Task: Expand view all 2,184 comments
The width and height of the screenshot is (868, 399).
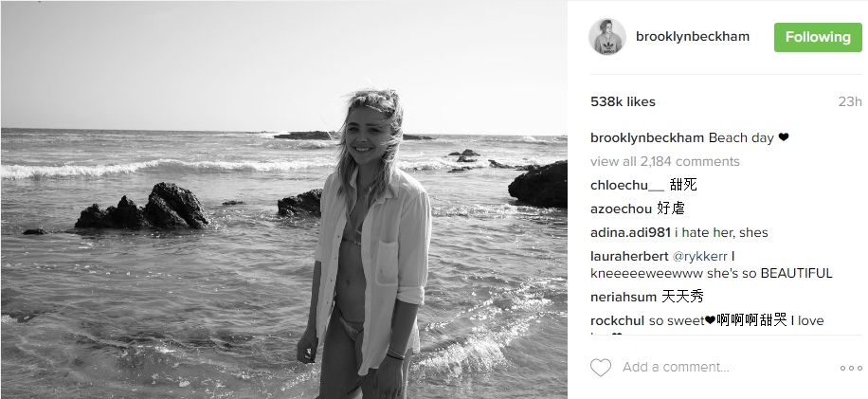Action: 665,162
